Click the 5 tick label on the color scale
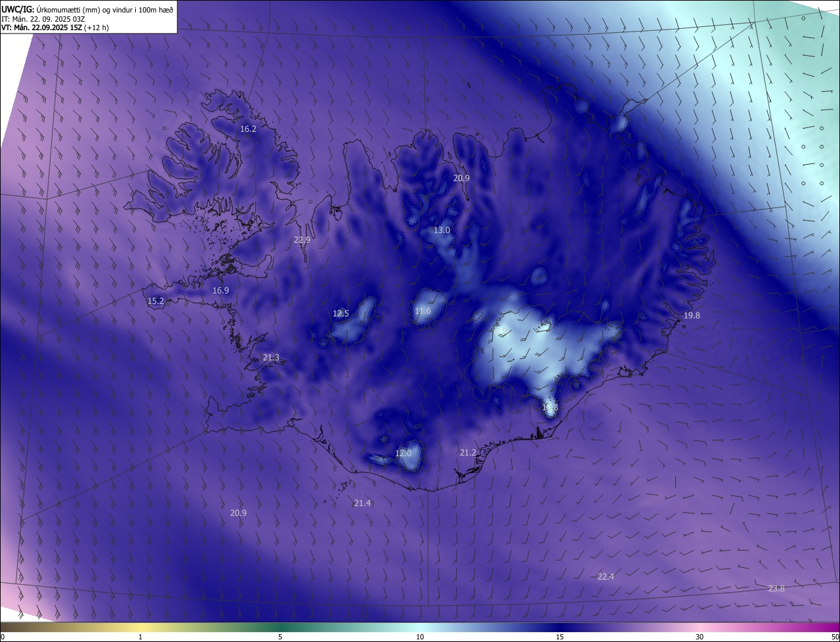Viewport: 840px width, 642px height. click(x=280, y=637)
